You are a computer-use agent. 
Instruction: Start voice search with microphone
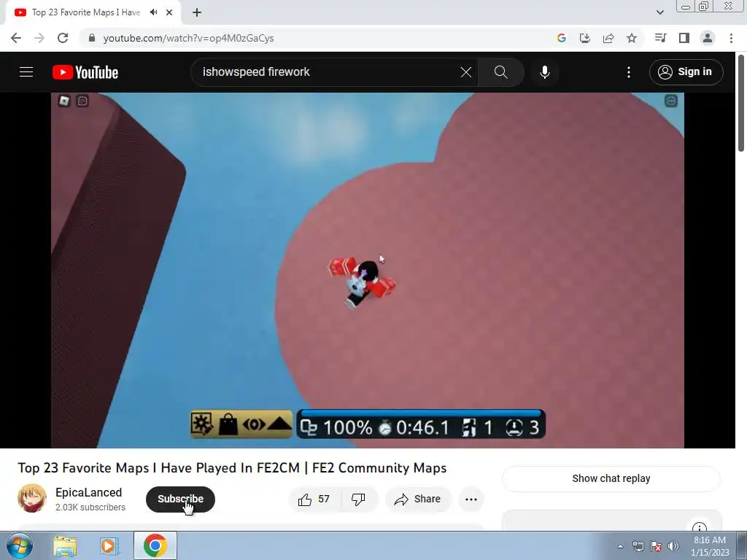click(x=544, y=72)
